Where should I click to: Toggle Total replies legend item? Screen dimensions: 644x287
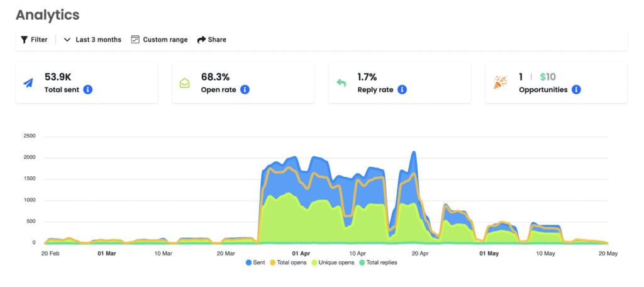(378, 262)
